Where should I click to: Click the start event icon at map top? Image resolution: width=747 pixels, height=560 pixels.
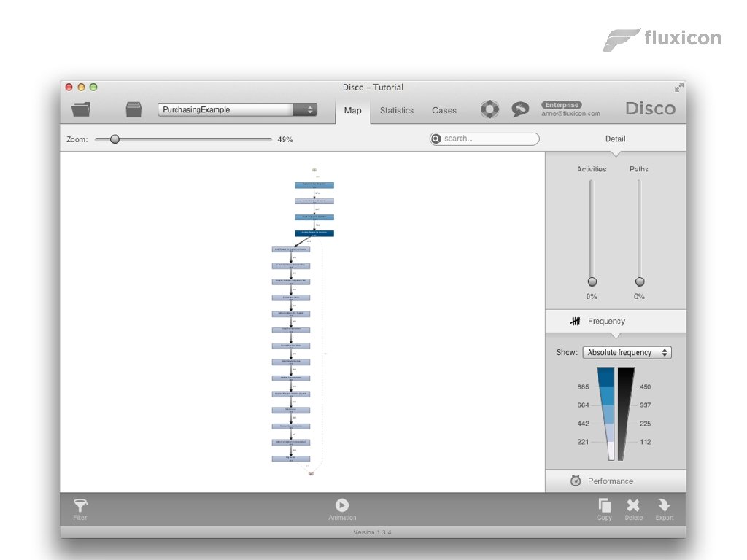pyautogui.click(x=314, y=169)
